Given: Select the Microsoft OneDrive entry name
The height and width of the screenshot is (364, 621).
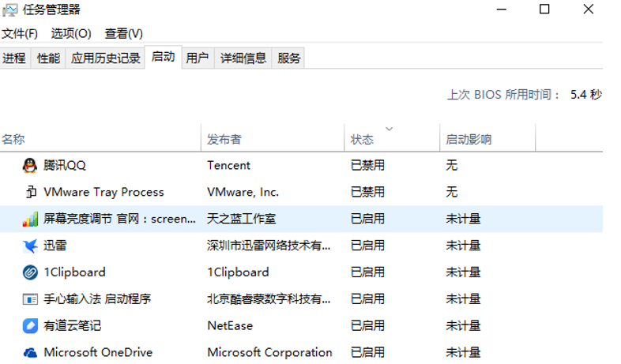Looking at the screenshot, I should point(98,352).
